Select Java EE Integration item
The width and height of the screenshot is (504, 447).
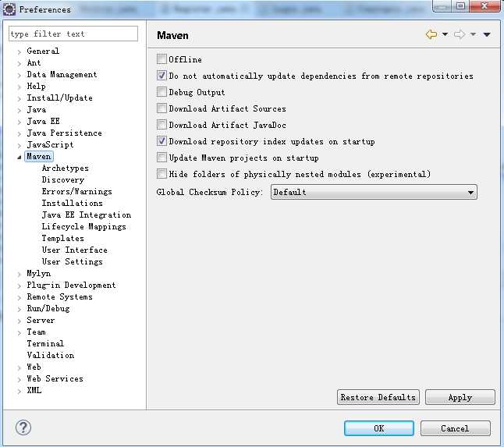point(87,215)
